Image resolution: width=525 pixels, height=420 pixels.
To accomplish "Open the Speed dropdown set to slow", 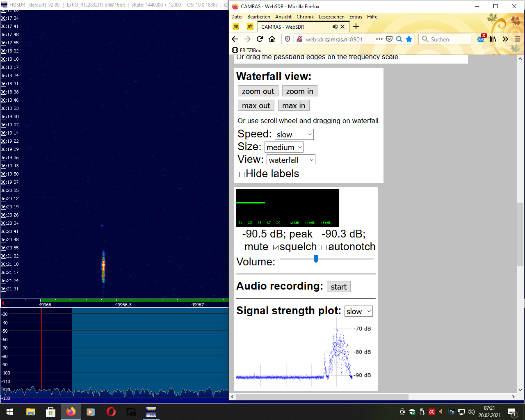I will 294,135.
